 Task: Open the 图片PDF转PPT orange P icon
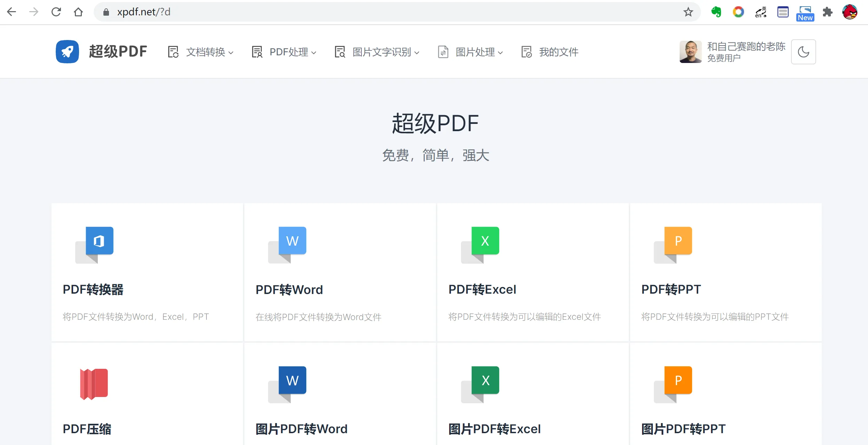click(x=673, y=384)
